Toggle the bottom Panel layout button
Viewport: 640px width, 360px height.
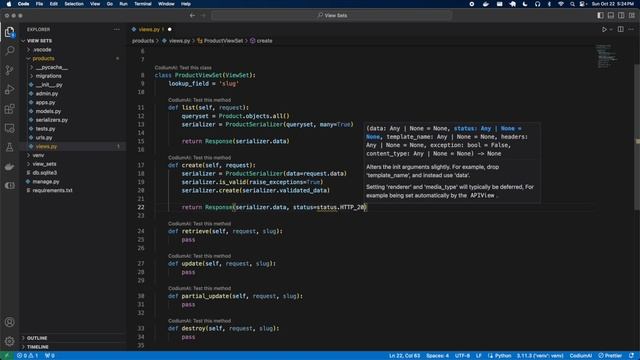611,16
